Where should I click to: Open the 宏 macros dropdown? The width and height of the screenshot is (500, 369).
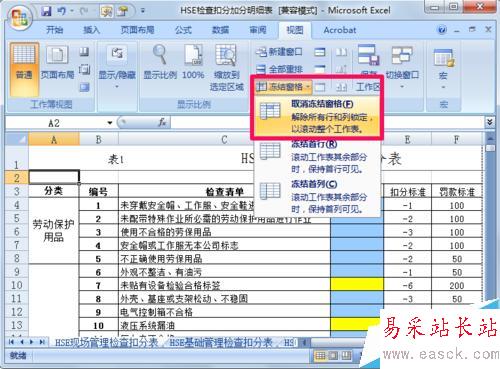[444, 69]
